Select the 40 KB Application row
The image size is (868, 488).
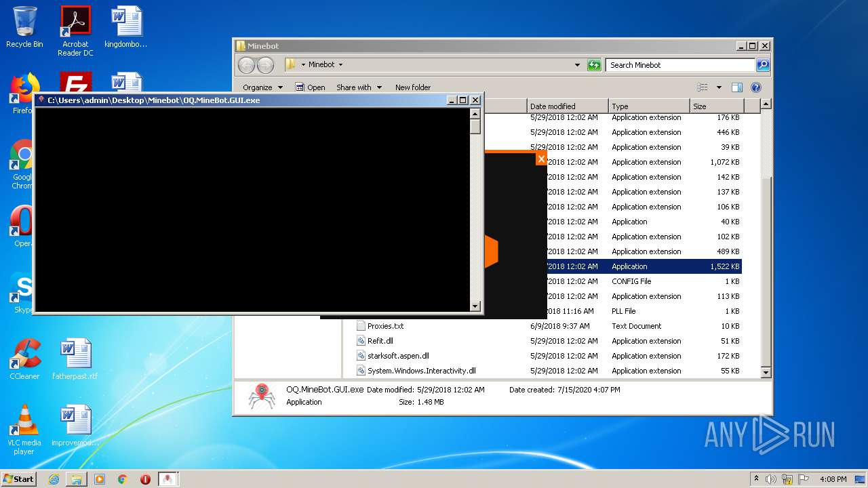[x=644, y=222]
